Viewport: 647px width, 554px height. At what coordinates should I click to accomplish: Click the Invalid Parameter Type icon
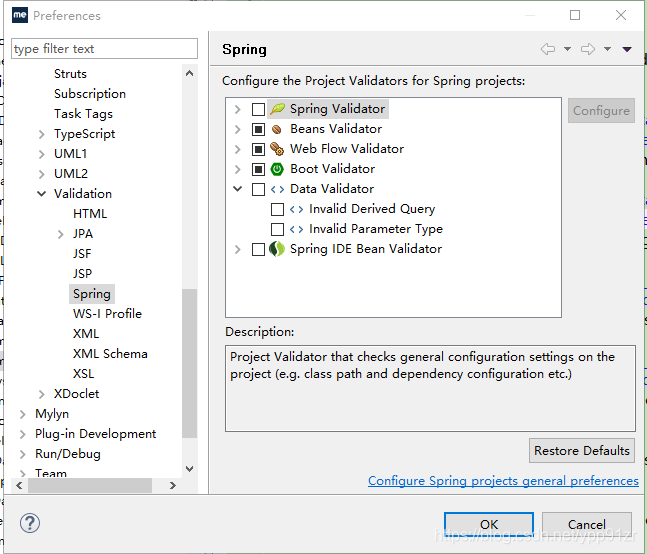296,229
